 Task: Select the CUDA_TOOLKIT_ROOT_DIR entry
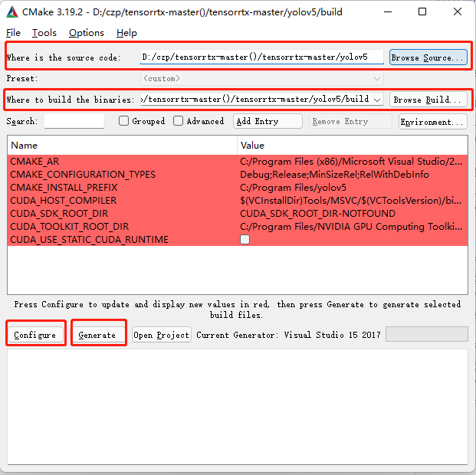70,227
